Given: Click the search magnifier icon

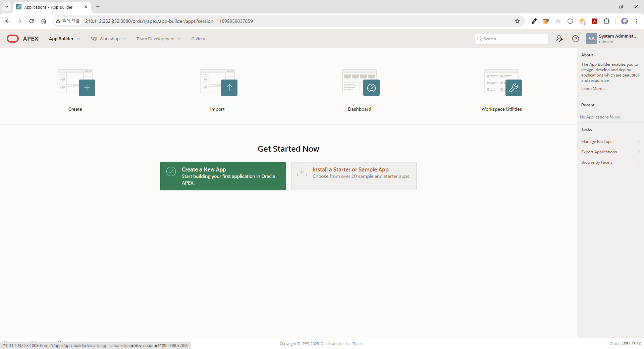Looking at the screenshot, I should tap(480, 39).
